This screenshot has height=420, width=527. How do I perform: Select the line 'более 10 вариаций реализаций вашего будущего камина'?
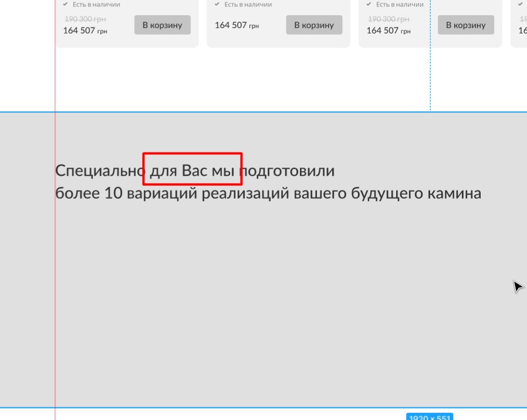(x=268, y=194)
